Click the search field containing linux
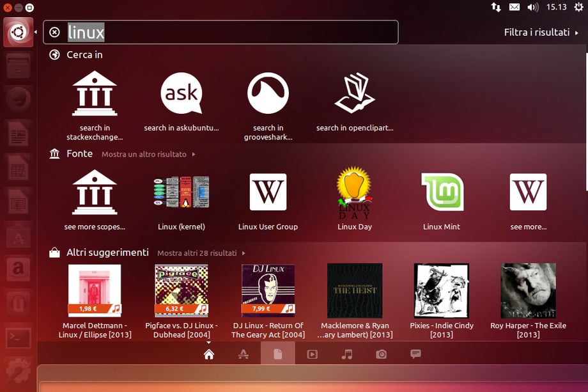Image resolution: width=588 pixels, height=392 pixels. click(x=230, y=32)
